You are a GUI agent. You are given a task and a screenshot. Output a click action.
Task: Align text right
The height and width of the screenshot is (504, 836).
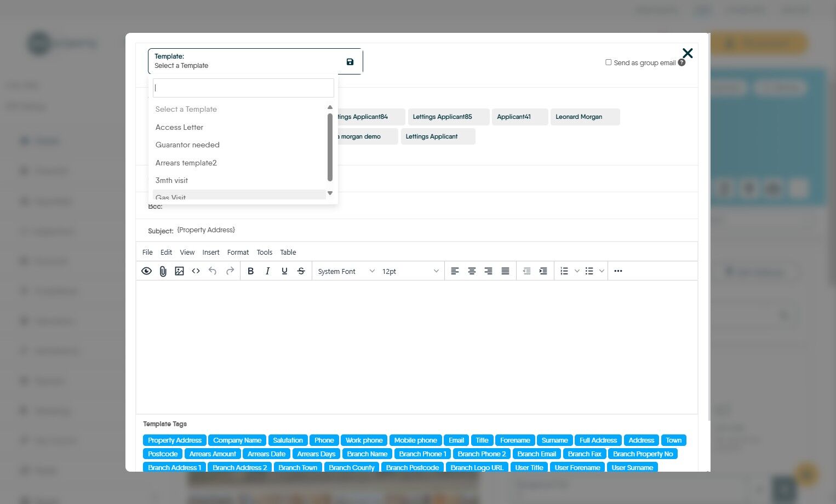pos(488,271)
